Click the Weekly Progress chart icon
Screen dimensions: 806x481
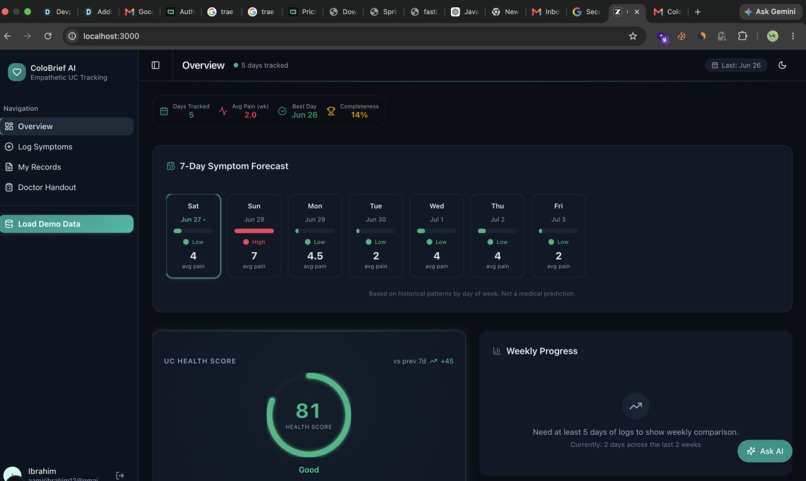[497, 351]
